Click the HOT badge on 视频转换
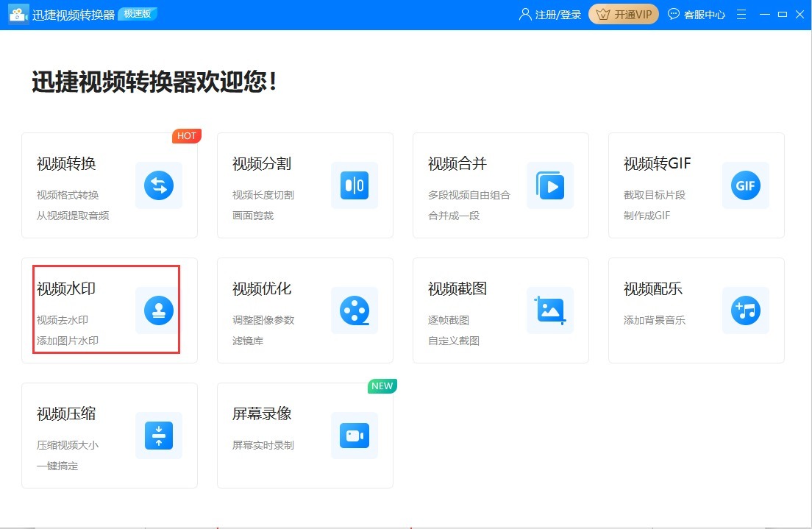This screenshot has width=812, height=529. pos(186,136)
